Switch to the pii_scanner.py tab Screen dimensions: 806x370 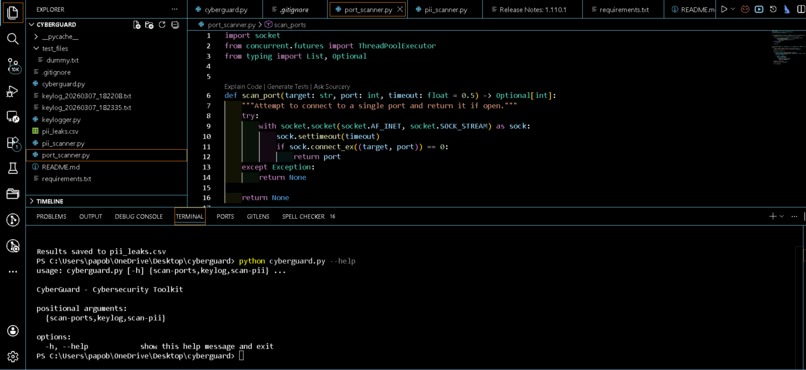tap(446, 9)
